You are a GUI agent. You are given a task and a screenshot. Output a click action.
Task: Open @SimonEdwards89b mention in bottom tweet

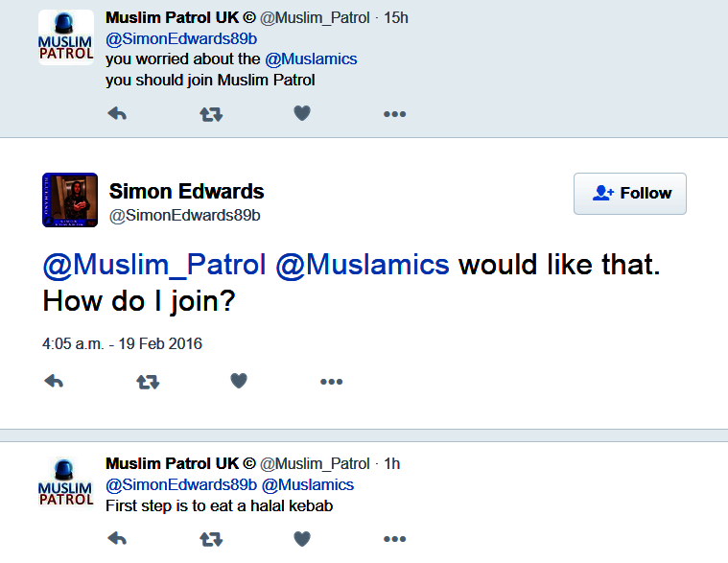point(180,484)
